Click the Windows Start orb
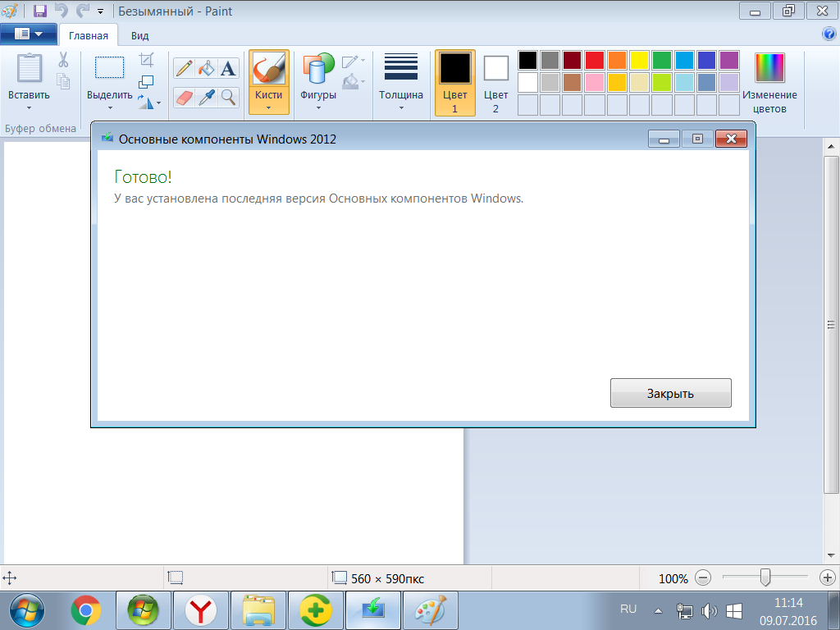Screen dimensions: 840x630 (x=27, y=610)
